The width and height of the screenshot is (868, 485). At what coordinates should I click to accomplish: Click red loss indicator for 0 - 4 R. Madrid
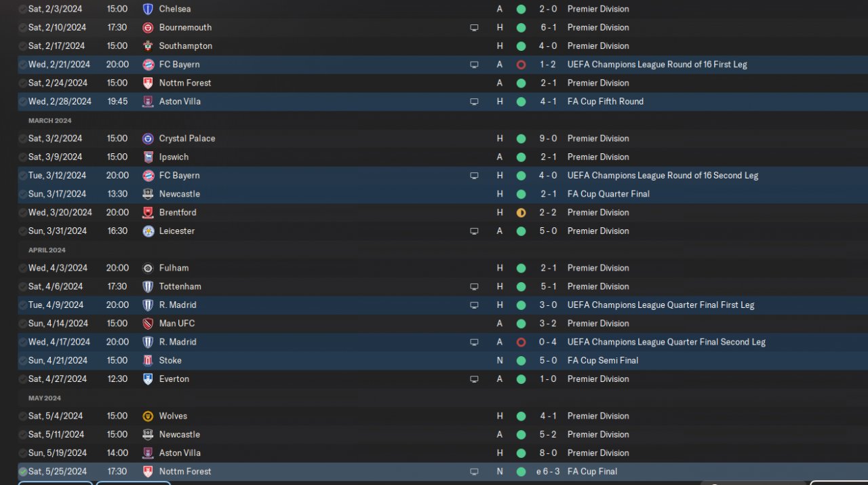(521, 342)
